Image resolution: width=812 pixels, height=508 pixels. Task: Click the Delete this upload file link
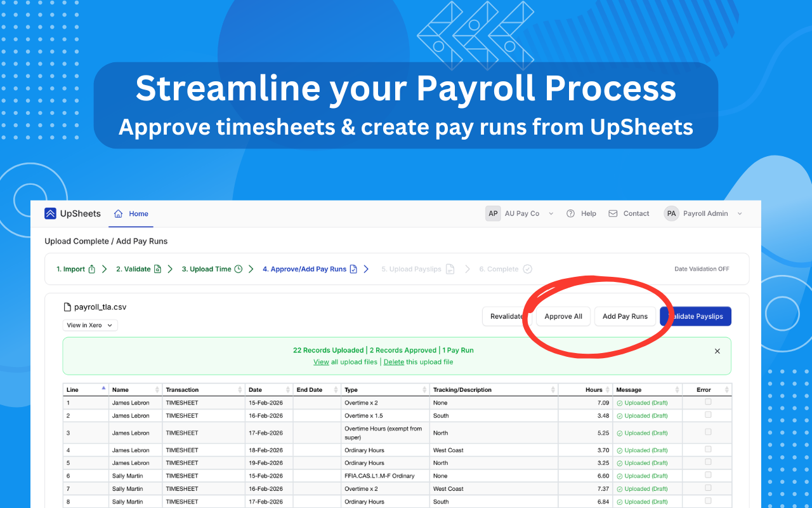[x=394, y=362]
